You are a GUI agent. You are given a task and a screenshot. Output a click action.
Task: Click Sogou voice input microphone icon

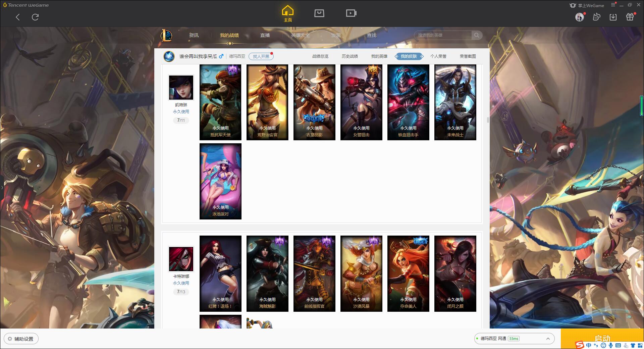pos(611,345)
